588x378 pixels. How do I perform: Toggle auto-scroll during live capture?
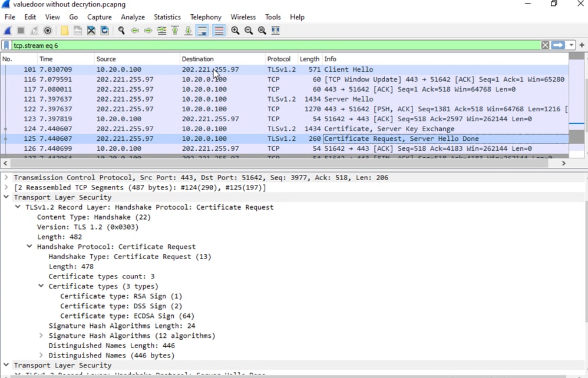pyautogui.click(x=202, y=31)
